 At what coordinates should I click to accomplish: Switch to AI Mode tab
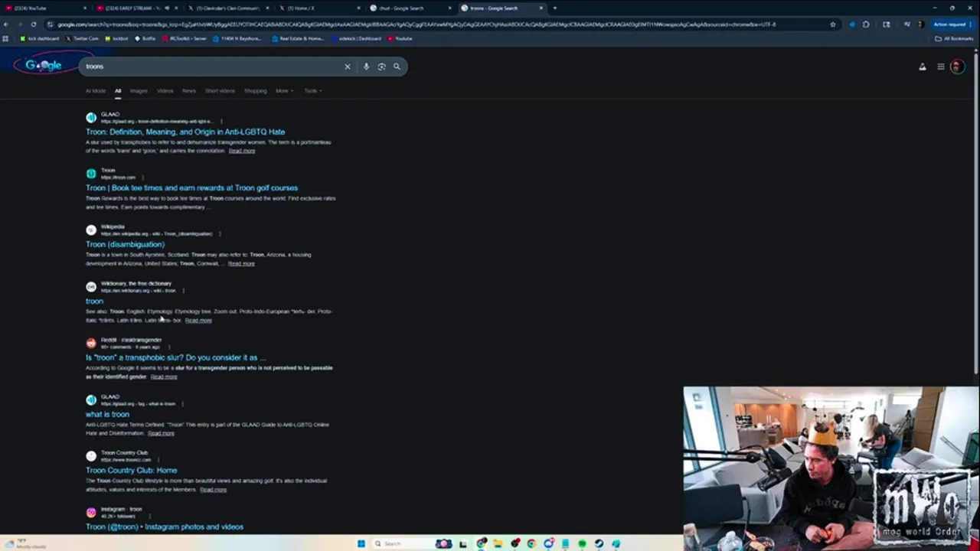pyautogui.click(x=96, y=91)
